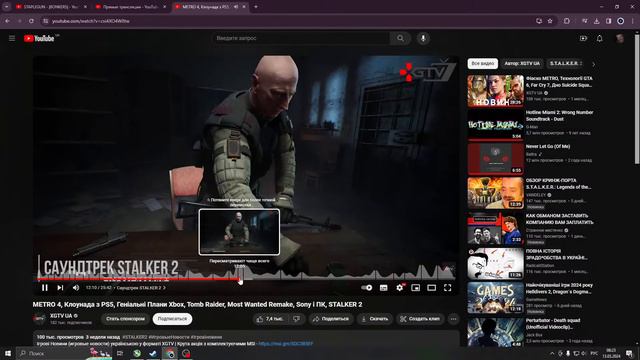Open Steam from the taskbar
The width and height of the screenshot is (640, 360).
point(153,353)
